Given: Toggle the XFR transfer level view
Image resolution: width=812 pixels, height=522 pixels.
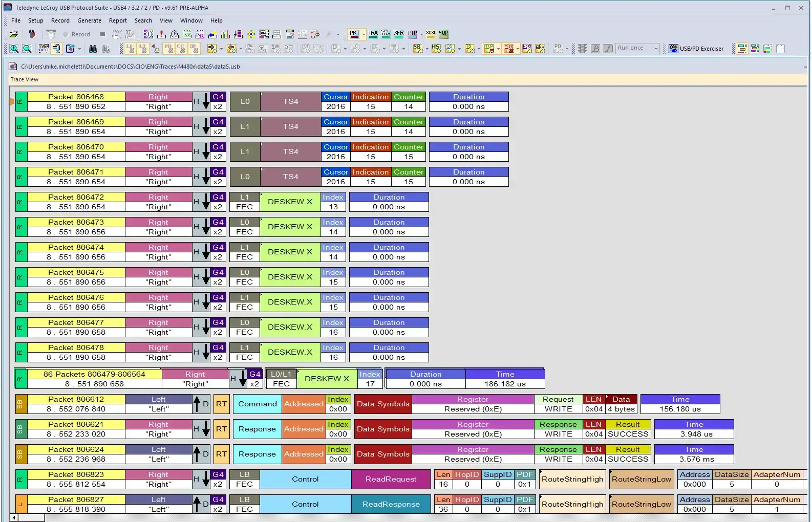Looking at the screenshot, I should click(x=398, y=34).
